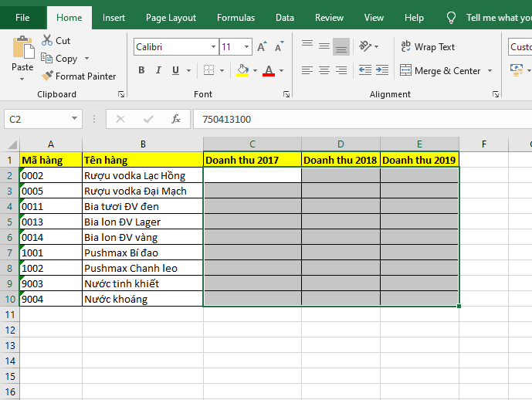The height and width of the screenshot is (400, 532).
Task: Switch to the Formulas ribbon tab
Action: click(236, 18)
